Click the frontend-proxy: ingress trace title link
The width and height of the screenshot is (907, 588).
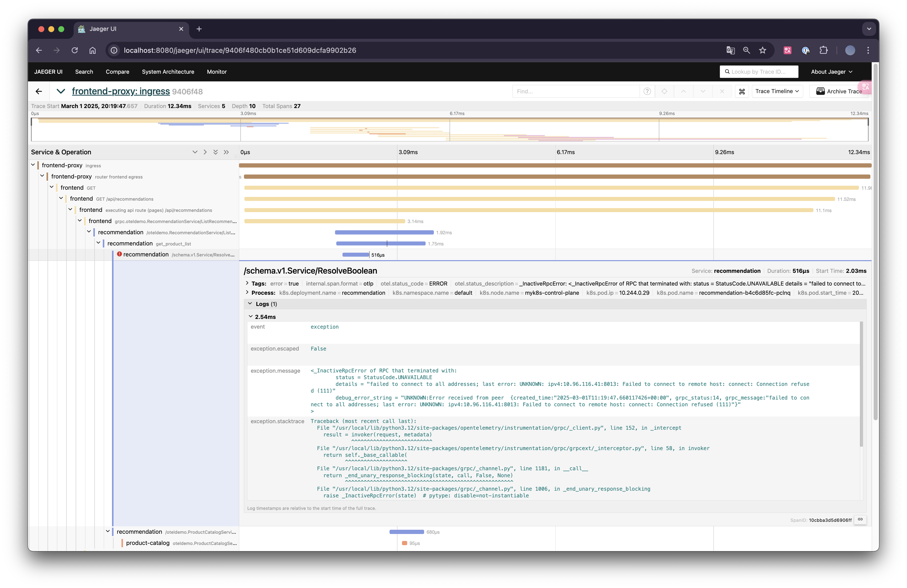[121, 91]
